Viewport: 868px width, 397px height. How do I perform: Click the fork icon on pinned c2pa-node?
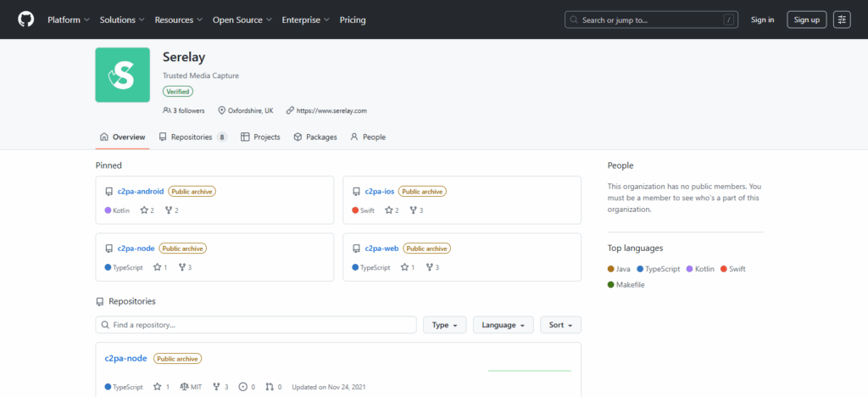tap(181, 267)
